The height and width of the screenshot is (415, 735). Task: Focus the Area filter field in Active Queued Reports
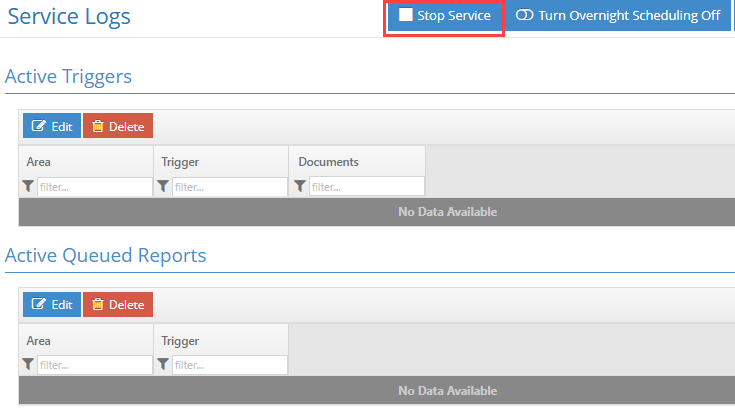[94, 366]
